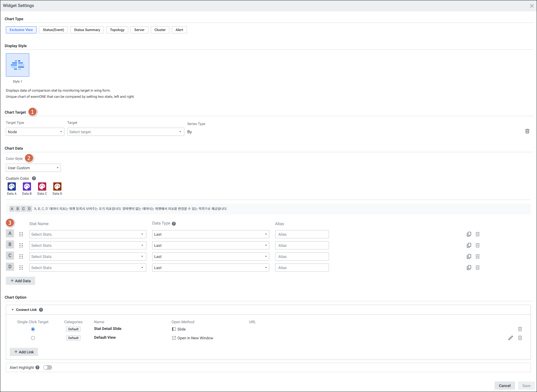Select Default View as single click target
This screenshot has height=392, width=537.
33,338
